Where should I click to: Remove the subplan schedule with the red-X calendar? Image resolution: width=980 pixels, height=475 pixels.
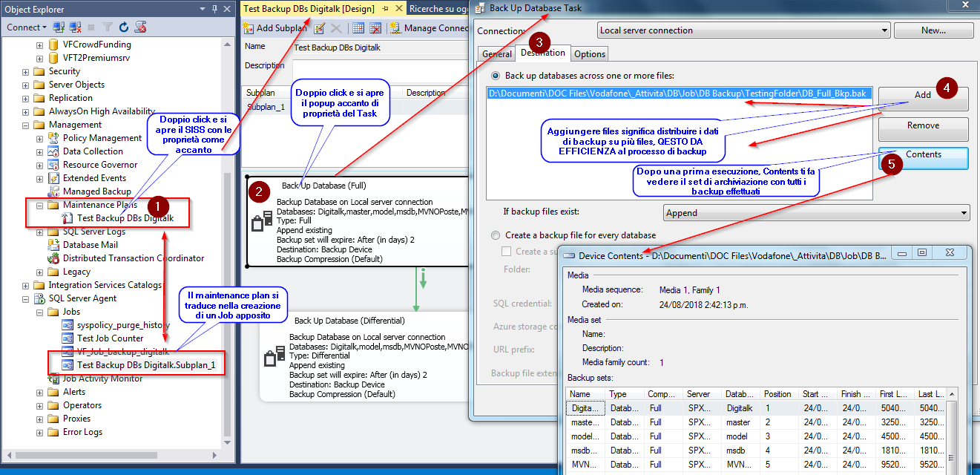[375, 28]
